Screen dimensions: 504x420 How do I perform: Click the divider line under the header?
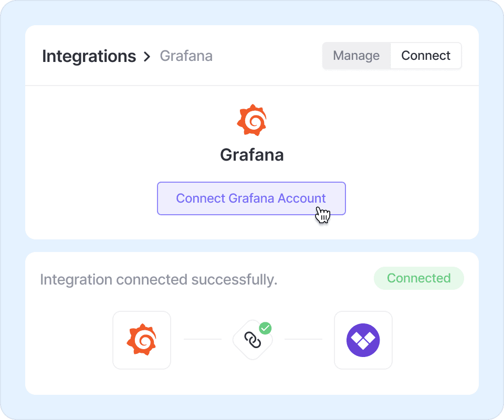click(x=251, y=86)
